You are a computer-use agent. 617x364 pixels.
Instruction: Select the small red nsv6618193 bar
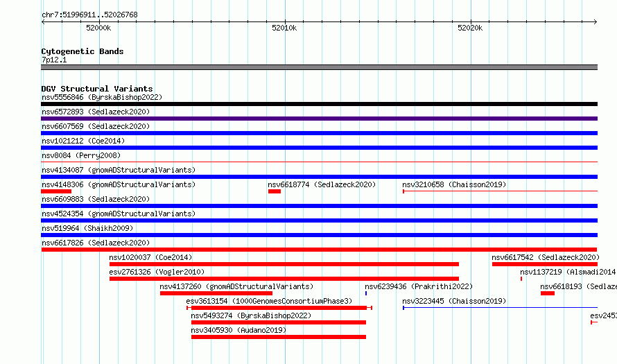(x=548, y=293)
